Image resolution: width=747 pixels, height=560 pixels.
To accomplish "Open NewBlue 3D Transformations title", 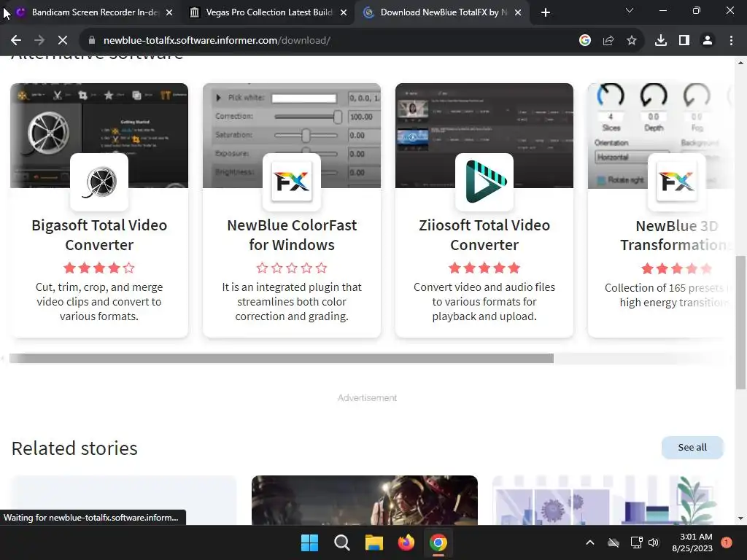I will point(676,236).
